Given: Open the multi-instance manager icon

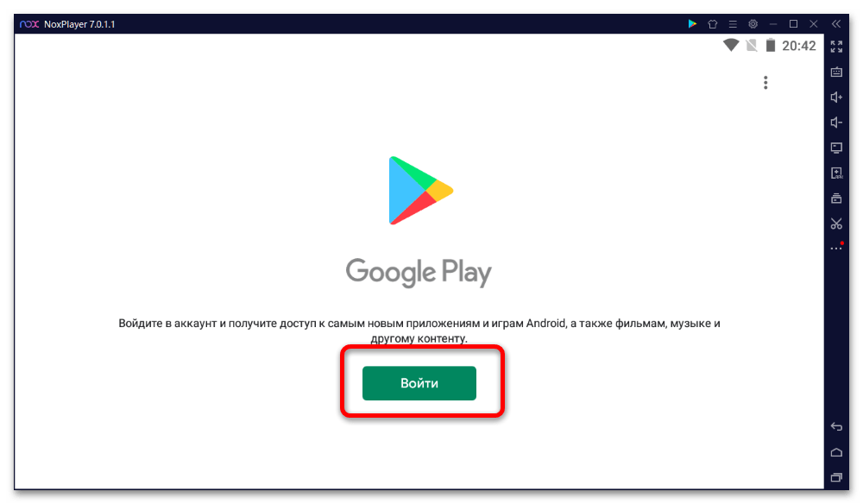Looking at the screenshot, I should point(836,198).
